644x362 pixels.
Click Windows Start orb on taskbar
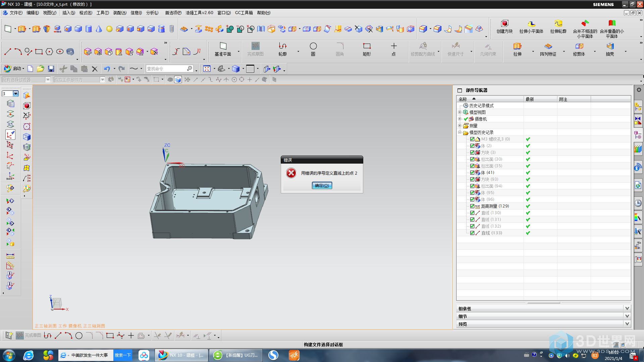tap(9, 355)
